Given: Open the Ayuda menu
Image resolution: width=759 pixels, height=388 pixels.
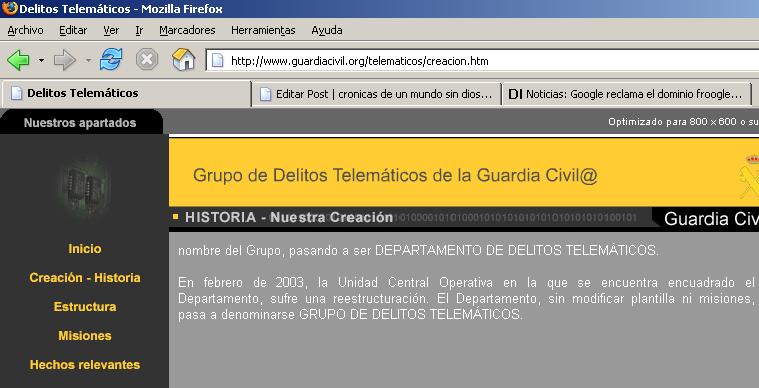Looking at the screenshot, I should (x=327, y=30).
